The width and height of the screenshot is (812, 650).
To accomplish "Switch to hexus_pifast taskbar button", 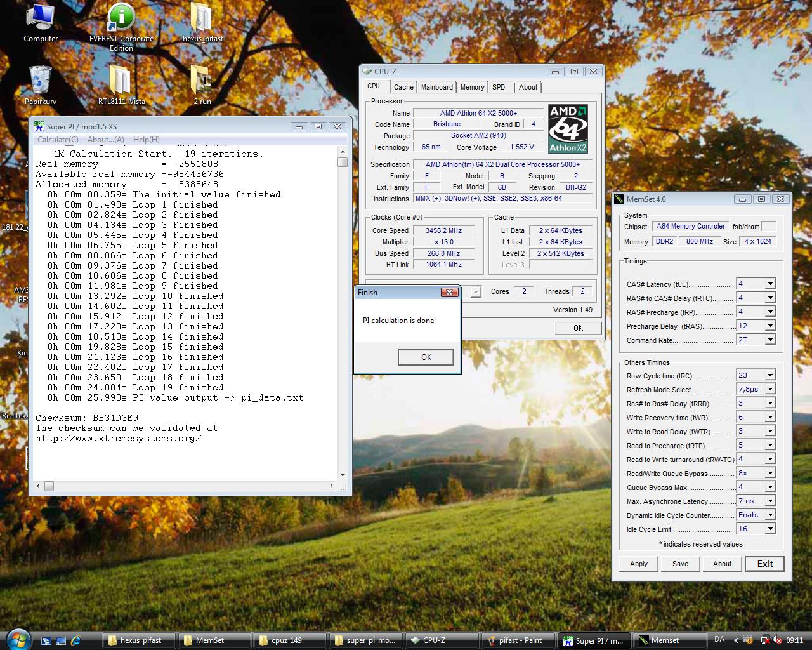I will coord(140,640).
